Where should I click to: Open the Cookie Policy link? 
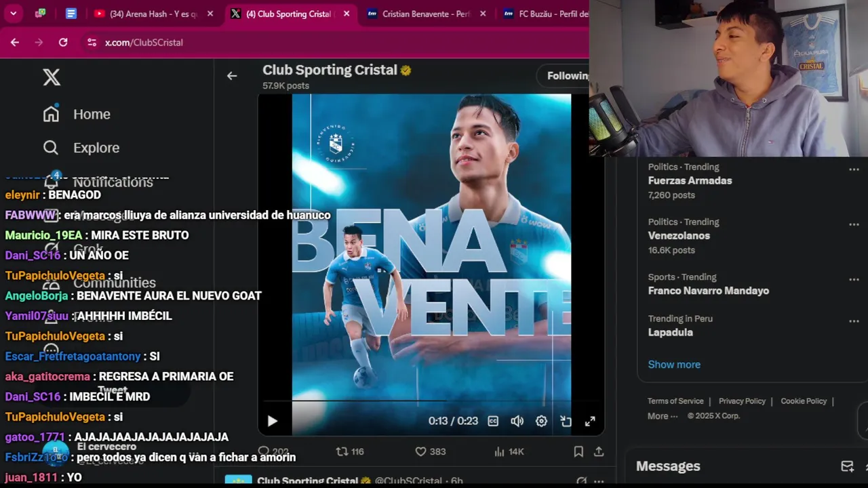coord(804,401)
